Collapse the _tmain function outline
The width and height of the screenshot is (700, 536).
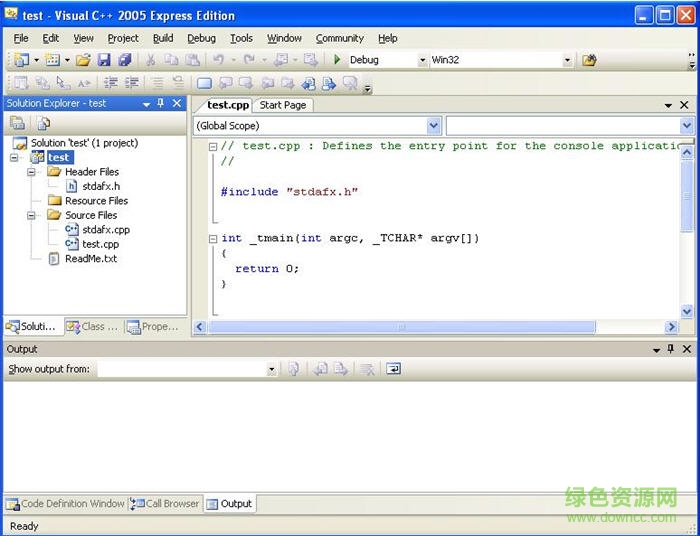pyautogui.click(x=213, y=239)
